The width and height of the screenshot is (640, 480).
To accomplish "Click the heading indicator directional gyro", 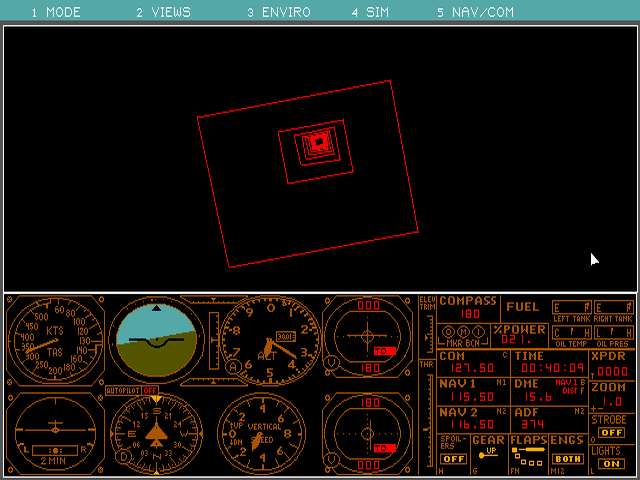I will coord(156,433).
